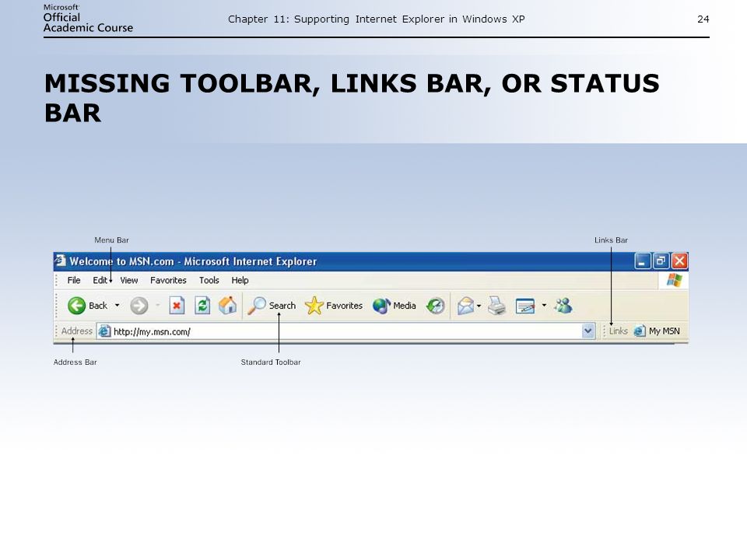
Task: Open the Tools menu
Action: click(x=209, y=281)
